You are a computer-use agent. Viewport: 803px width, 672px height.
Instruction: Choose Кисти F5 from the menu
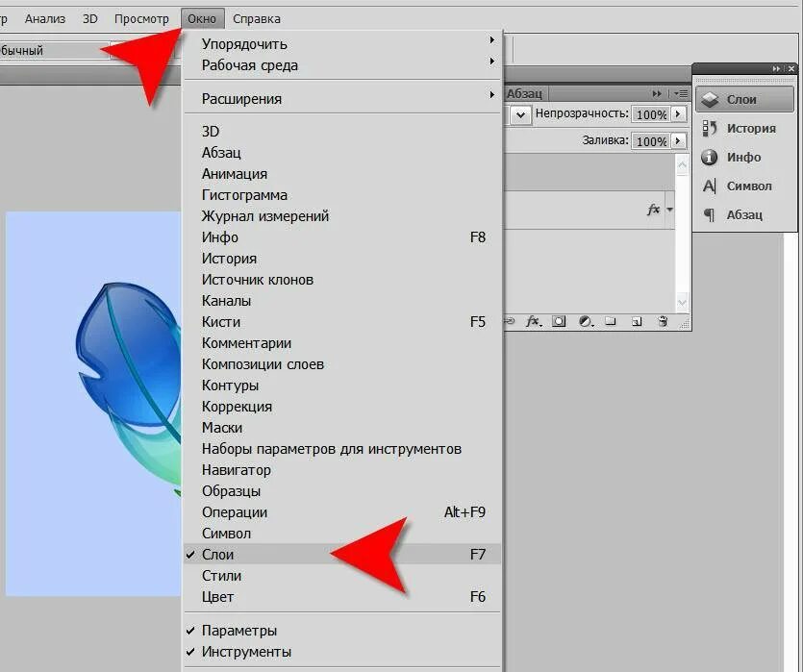(x=342, y=322)
